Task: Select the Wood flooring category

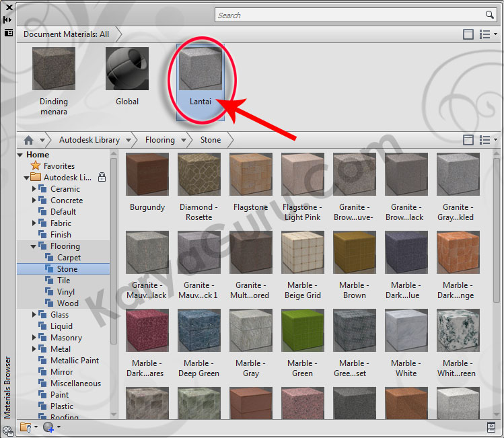Action: pyautogui.click(x=67, y=303)
